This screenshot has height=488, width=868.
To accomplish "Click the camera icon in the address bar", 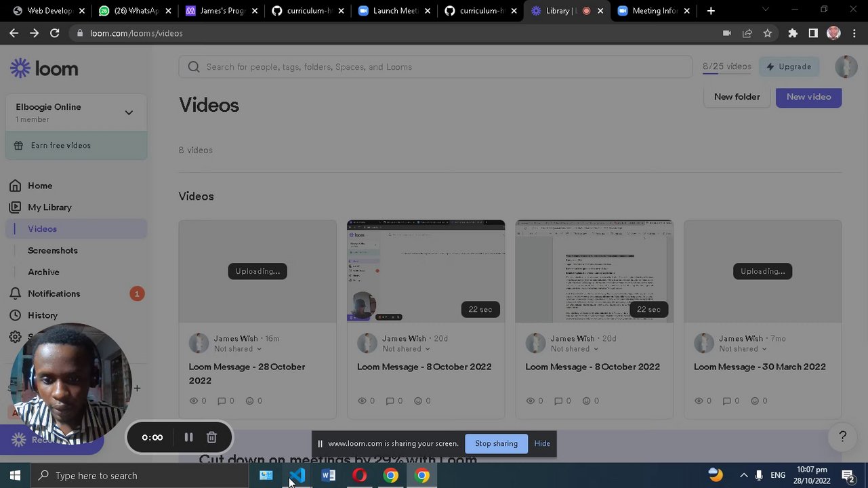I will tap(727, 33).
